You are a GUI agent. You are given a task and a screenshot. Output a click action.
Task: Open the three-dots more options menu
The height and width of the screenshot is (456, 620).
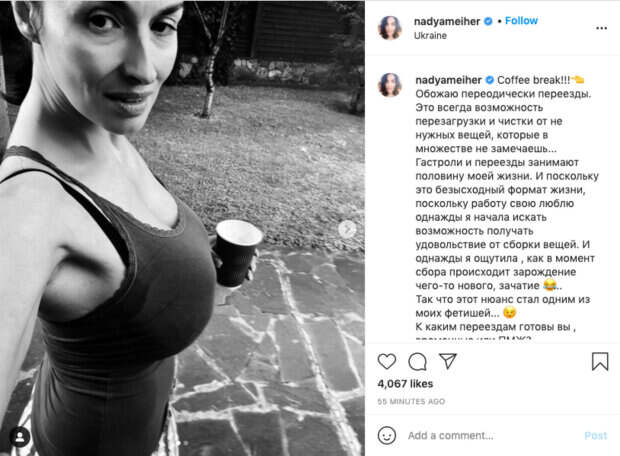click(601, 28)
